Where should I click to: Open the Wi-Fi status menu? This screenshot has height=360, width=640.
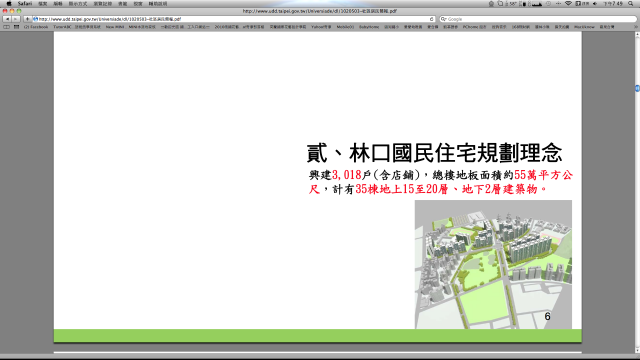coord(568,3)
